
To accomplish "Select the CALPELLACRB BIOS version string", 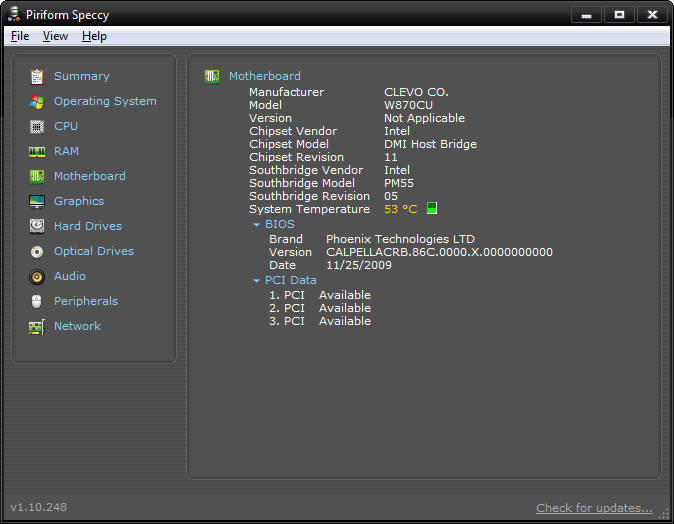I will pyautogui.click(x=439, y=252).
